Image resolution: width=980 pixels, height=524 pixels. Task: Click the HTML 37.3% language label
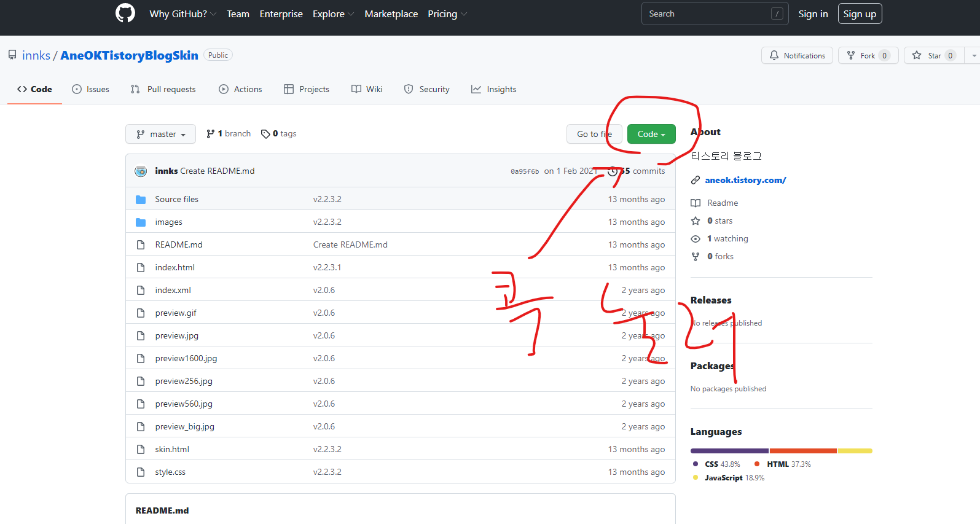783,464
